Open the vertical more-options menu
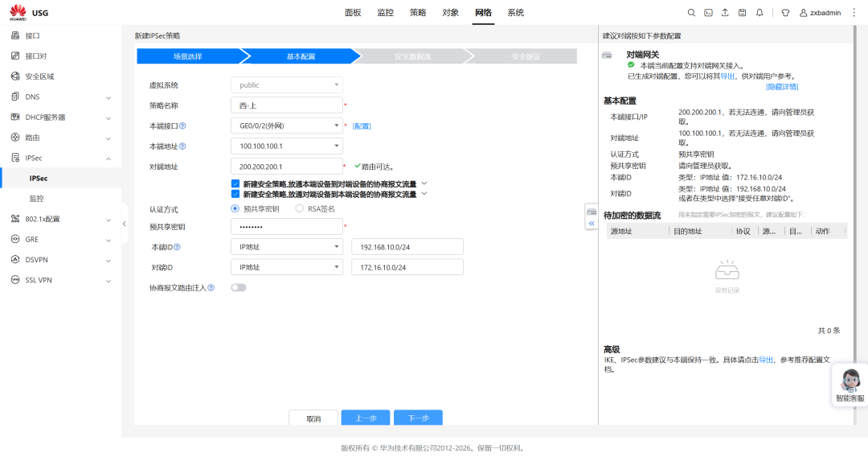Image resolution: width=868 pixels, height=457 pixels. [854, 13]
